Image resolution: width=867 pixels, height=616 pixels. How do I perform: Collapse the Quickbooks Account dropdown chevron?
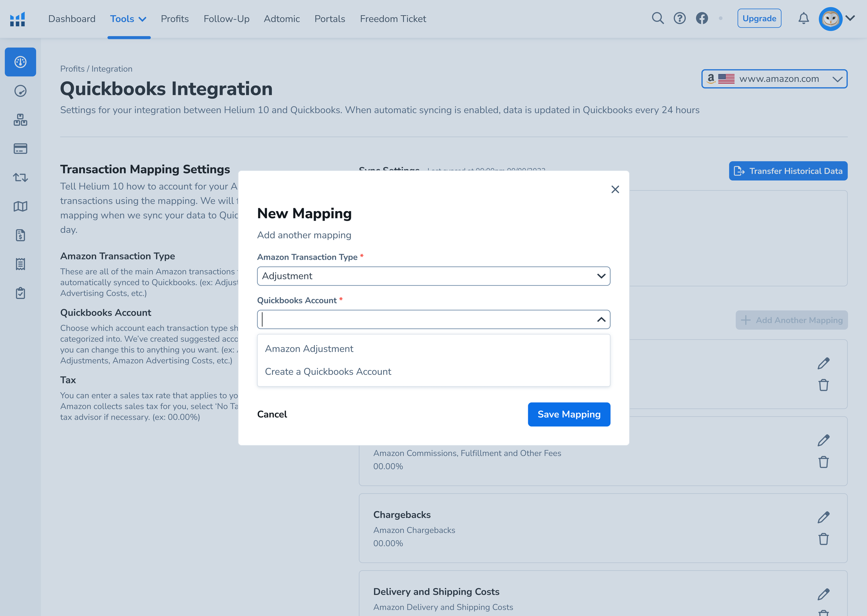click(601, 319)
